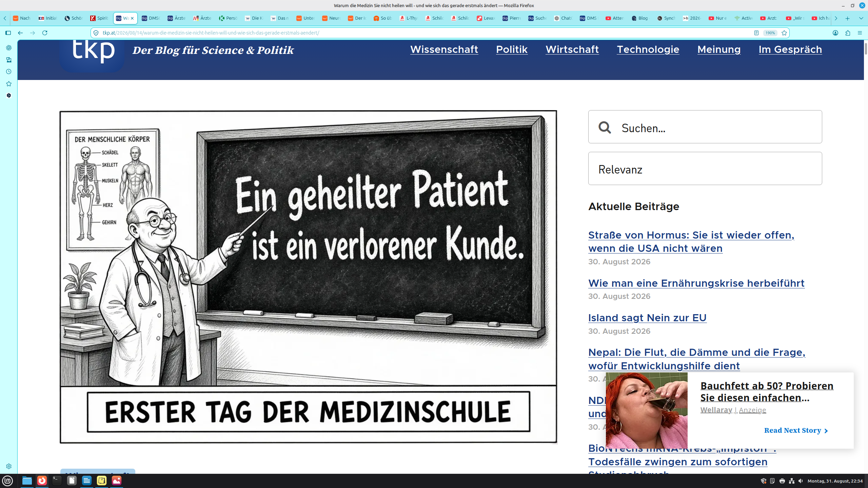Open the ChatGPT sidebar chatbot
This screenshot has height=488, width=868.
pos(9,48)
